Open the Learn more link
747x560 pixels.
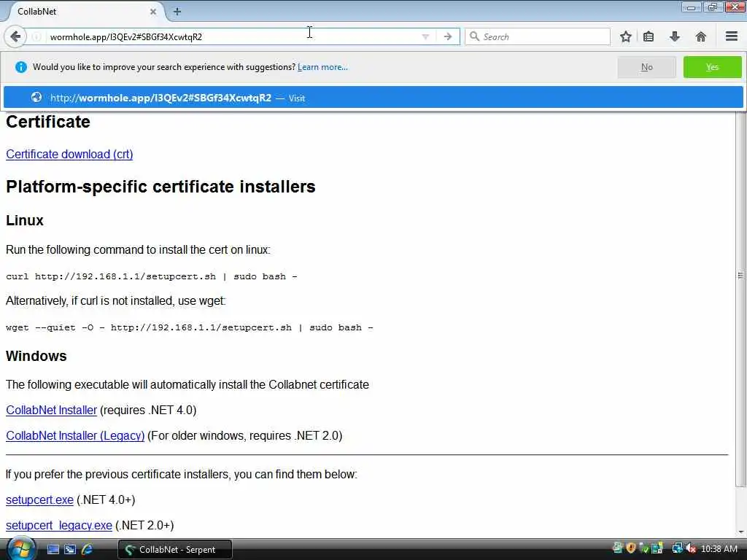(322, 67)
